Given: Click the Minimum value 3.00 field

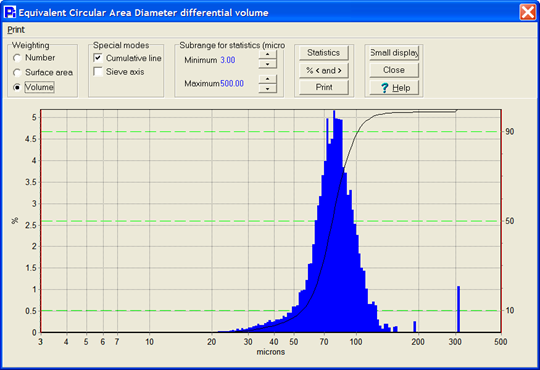Looking at the screenshot, I should (x=228, y=60).
